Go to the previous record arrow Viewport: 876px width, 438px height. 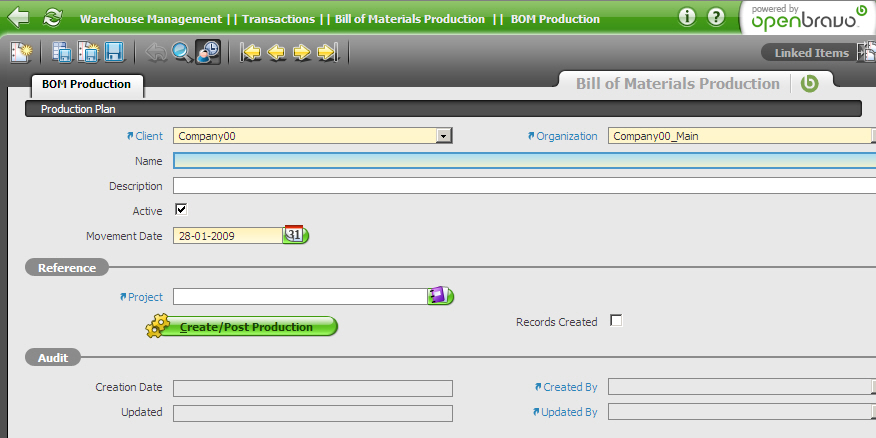coord(277,53)
